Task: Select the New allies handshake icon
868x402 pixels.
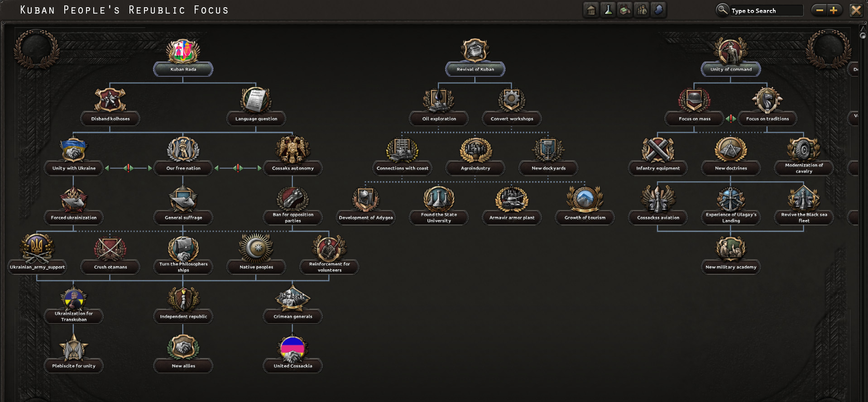Action: (x=183, y=348)
